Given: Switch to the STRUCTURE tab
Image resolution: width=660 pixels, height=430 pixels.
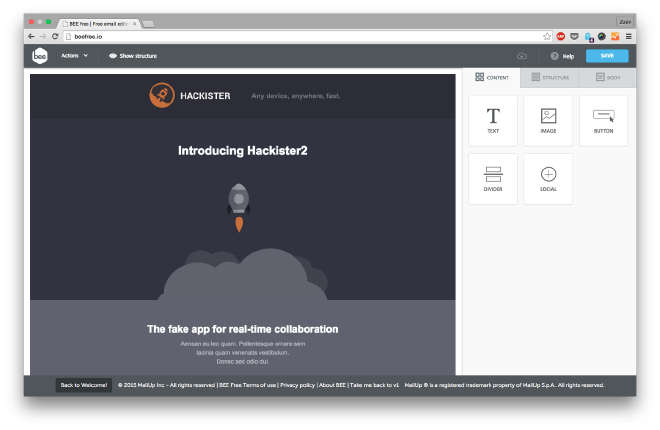Looking at the screenshot, I should tap(550, 77).
